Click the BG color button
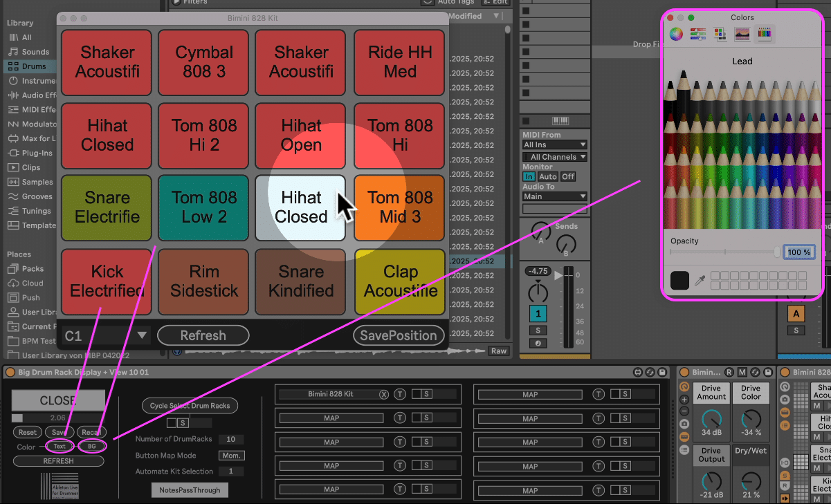Image resolution: width=831 pixels, height=504 pixels. coord(91,447)
